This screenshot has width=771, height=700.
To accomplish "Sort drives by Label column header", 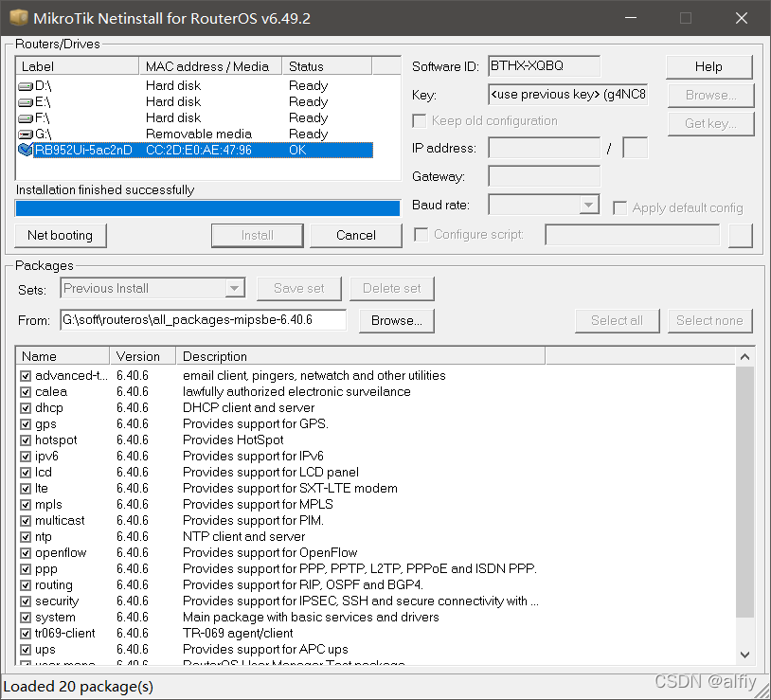I will pyautogui.click(x=78, y=66).
